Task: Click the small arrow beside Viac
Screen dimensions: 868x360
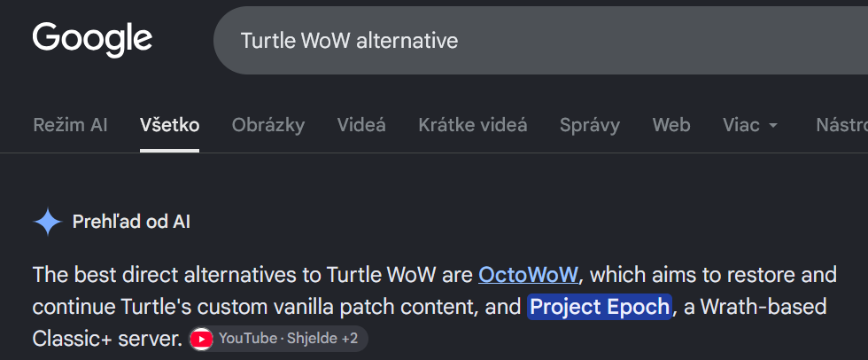Action: click(773, 126)
